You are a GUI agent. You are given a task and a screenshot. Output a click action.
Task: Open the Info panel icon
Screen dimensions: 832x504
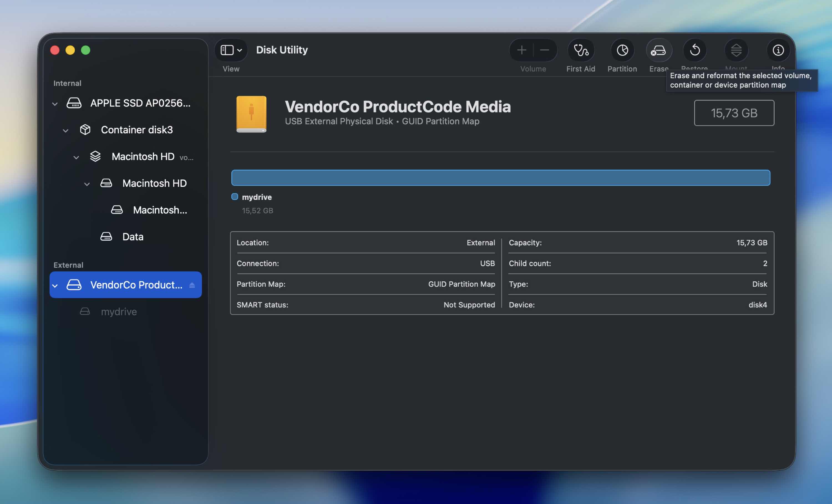coord(778,50)
